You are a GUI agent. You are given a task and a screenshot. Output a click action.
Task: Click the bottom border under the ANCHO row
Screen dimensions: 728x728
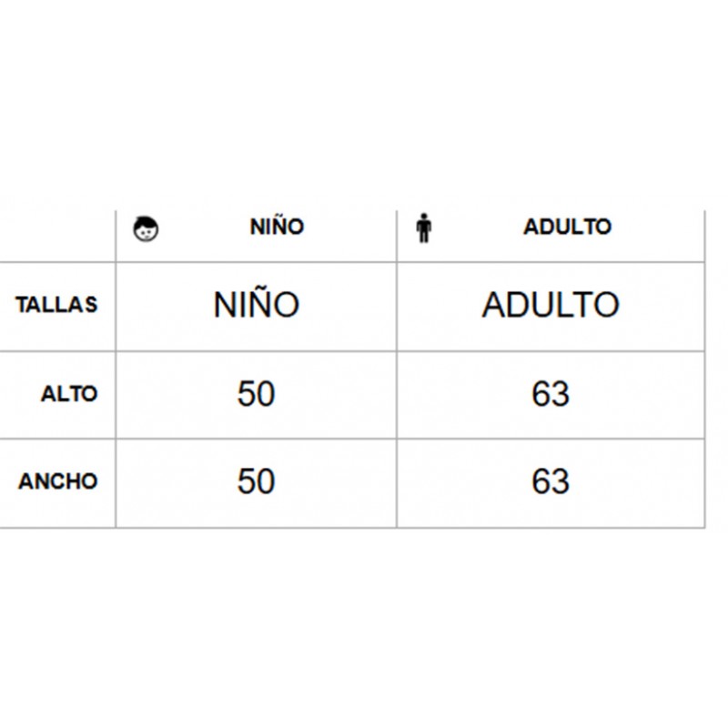pos(352,528)
